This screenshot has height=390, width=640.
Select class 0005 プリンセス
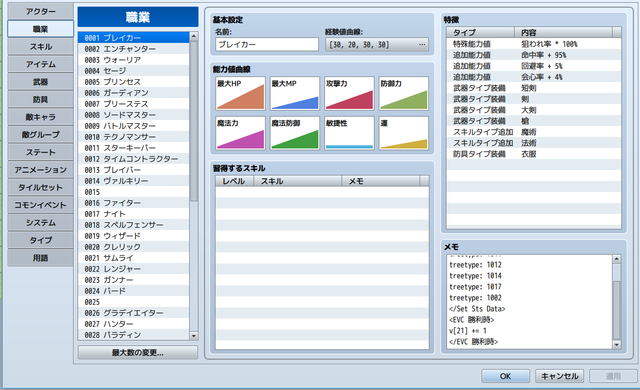[x=133, y=82]
